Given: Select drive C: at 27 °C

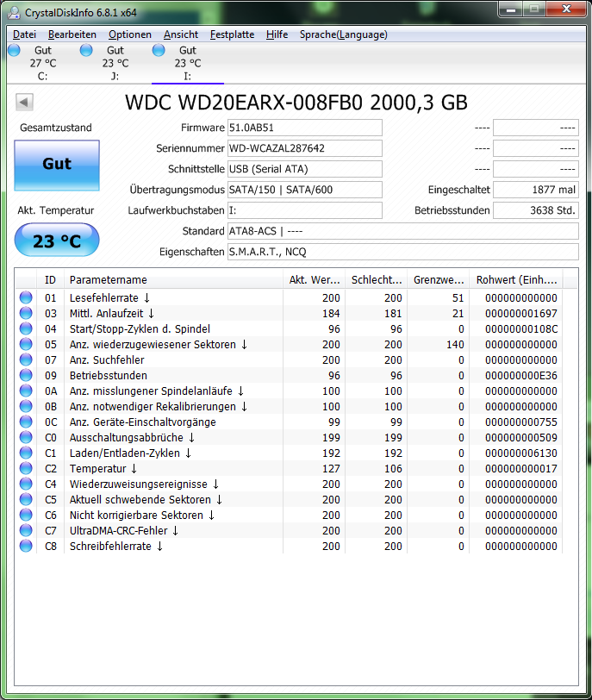Looking at the screenshot, I should point(43,63).
